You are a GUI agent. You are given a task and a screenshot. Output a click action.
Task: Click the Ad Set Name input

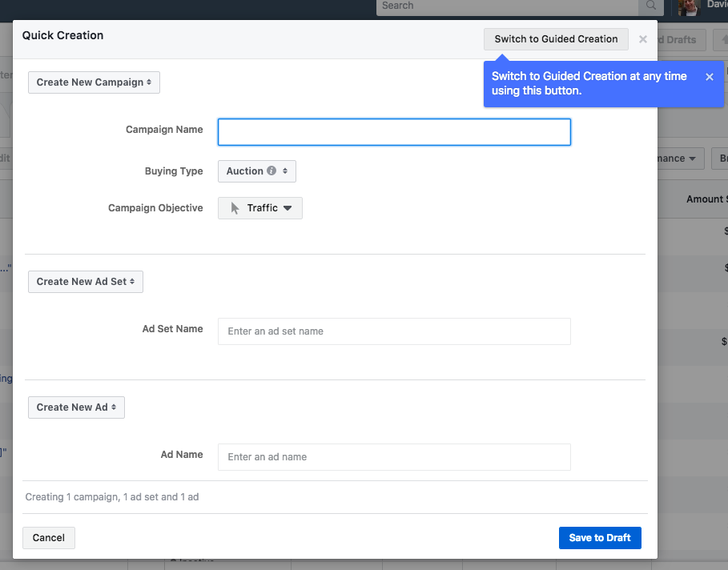[x=394, y=331]
